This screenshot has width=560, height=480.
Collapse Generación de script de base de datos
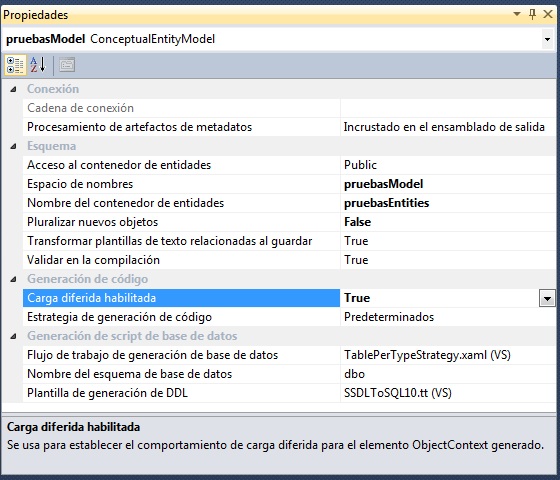point(13,336)
